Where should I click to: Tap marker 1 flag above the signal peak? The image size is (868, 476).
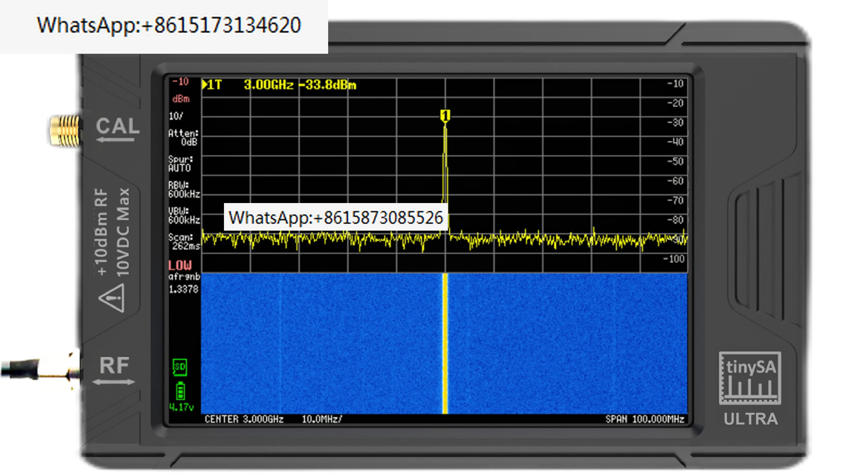(445, 114)
